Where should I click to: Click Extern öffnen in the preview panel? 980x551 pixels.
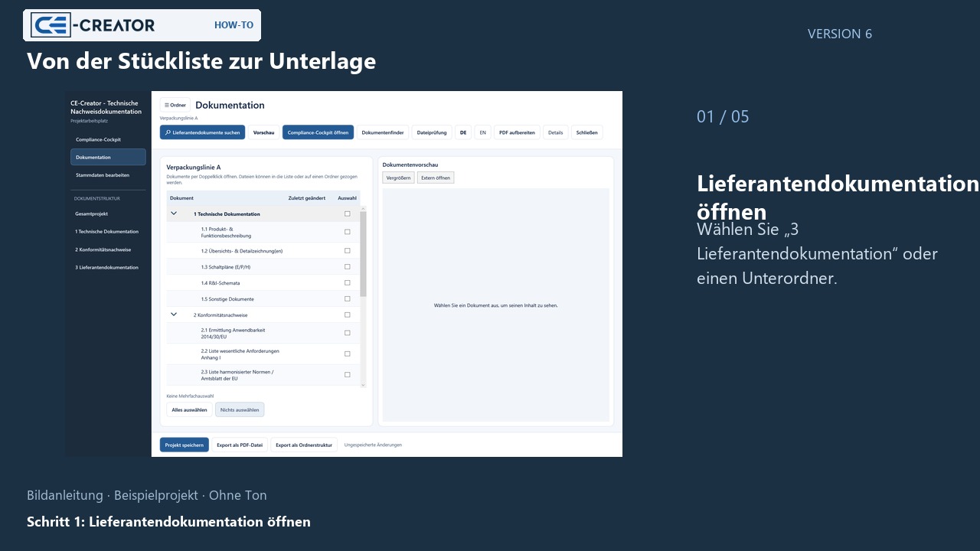(436, 178)
